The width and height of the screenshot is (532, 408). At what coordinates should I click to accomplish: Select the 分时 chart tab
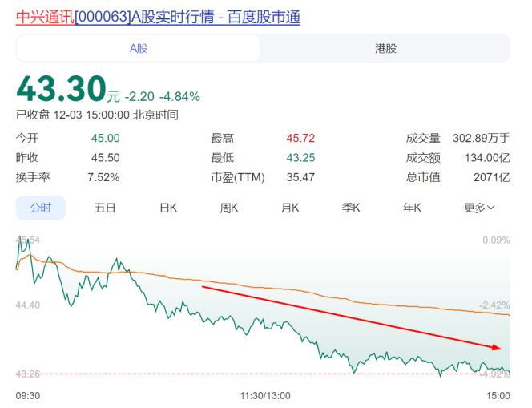tap(41, 208)
